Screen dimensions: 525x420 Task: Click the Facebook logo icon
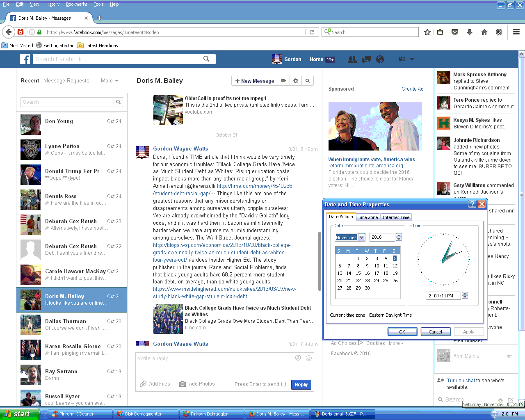pyautogui.click(x=25, y=59)
